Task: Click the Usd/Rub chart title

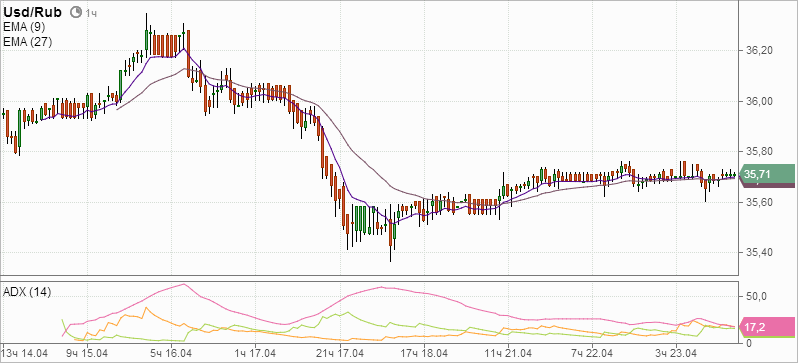Action: pyautogui.click(x=33, y=13)
